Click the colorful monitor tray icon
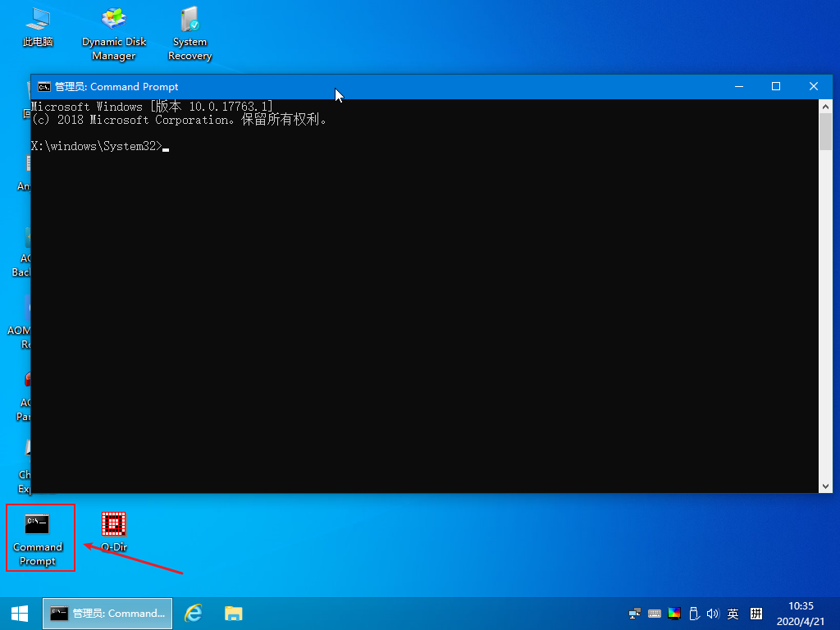The height and width of the screenshot is (630, 840). coord(673,614)
